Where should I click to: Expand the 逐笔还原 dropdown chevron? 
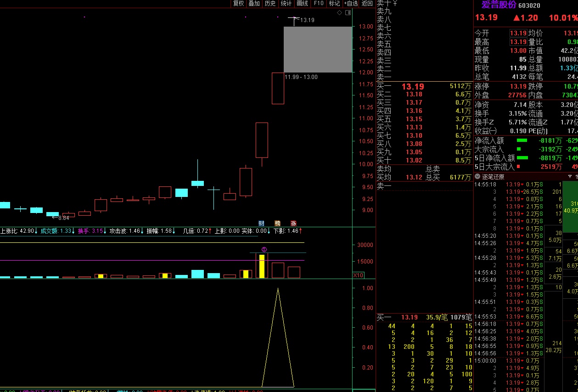tap(477, 177)
